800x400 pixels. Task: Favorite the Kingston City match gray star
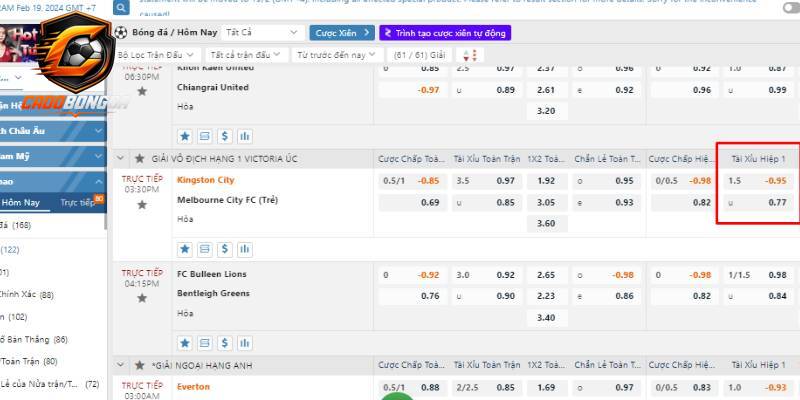coord(142,205)
